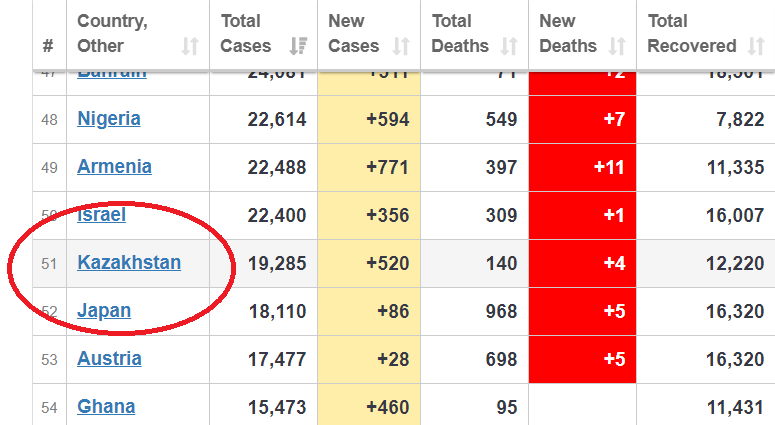The image size is (775, 425).
Task: Open the Austria country link
Action: tap(109, 358)
